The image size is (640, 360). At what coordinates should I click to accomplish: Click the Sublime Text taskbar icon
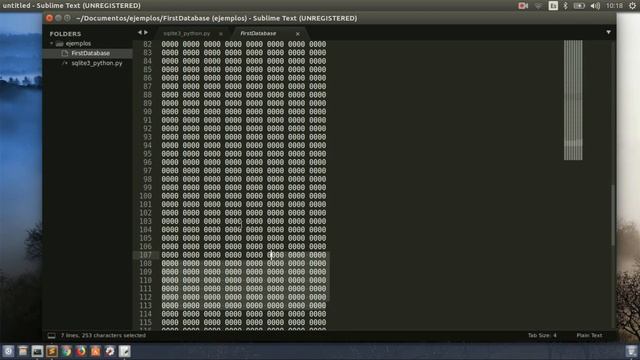(52, 351)
